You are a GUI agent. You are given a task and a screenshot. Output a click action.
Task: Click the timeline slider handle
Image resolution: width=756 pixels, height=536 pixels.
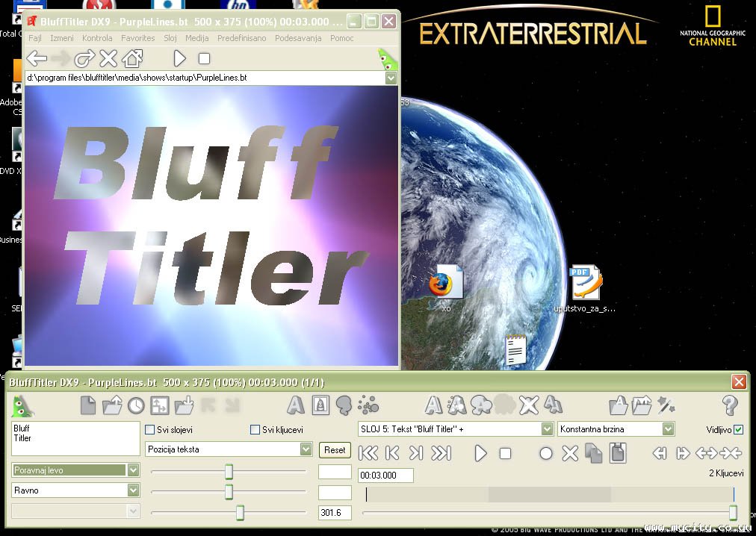733,512
